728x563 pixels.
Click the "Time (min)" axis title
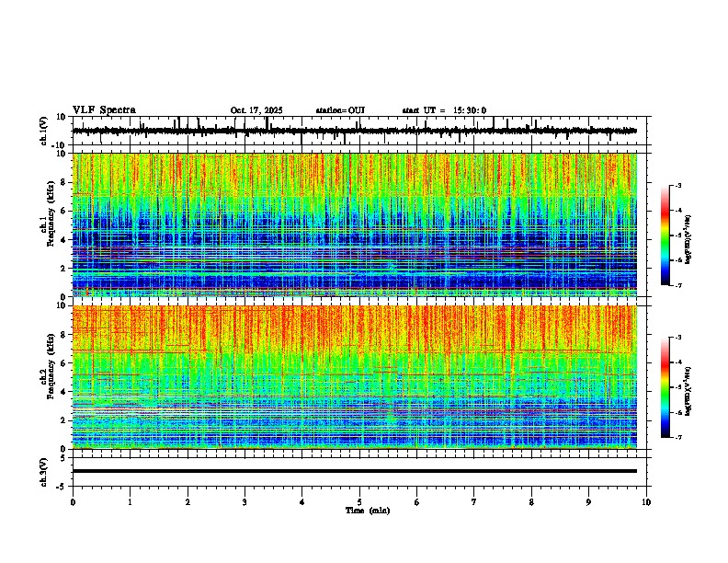[368, 511]
